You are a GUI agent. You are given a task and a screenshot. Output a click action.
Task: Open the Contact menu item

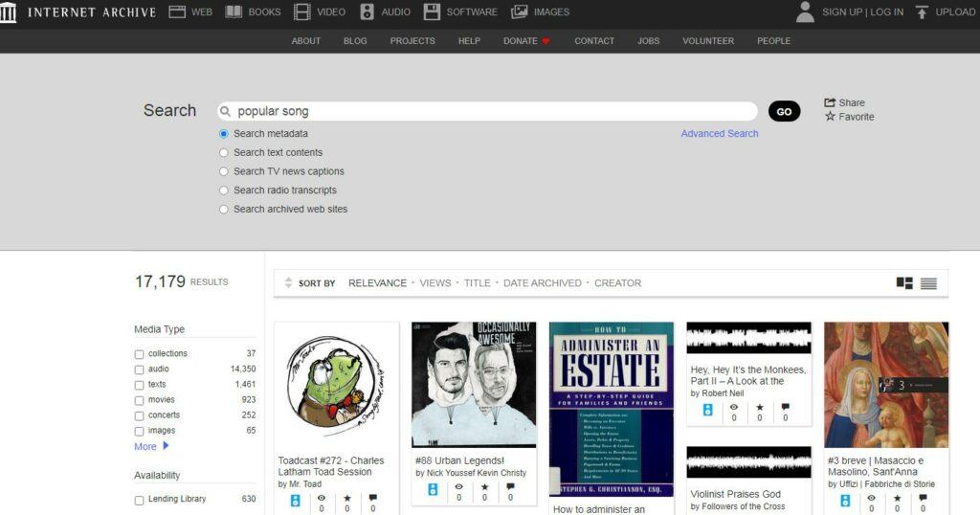pyautogui.click(x=594, y=40)
